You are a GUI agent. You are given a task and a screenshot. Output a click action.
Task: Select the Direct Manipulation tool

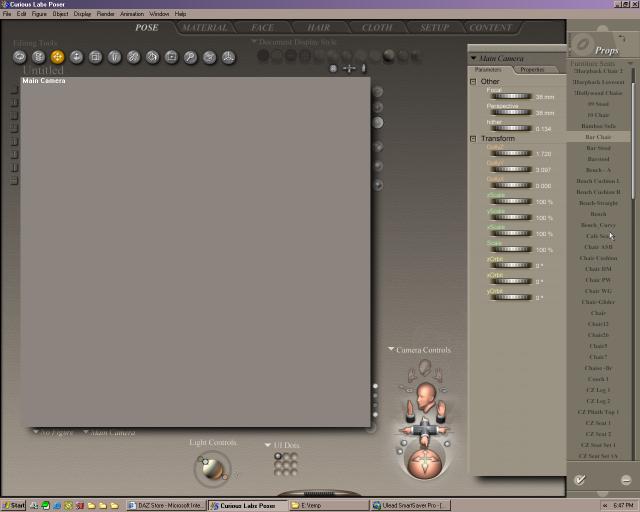click(228, 57)
